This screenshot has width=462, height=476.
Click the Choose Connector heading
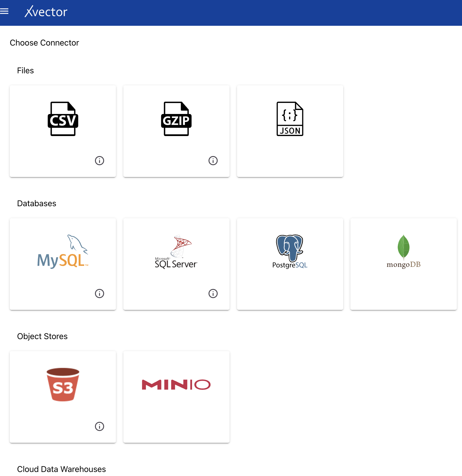44,43
